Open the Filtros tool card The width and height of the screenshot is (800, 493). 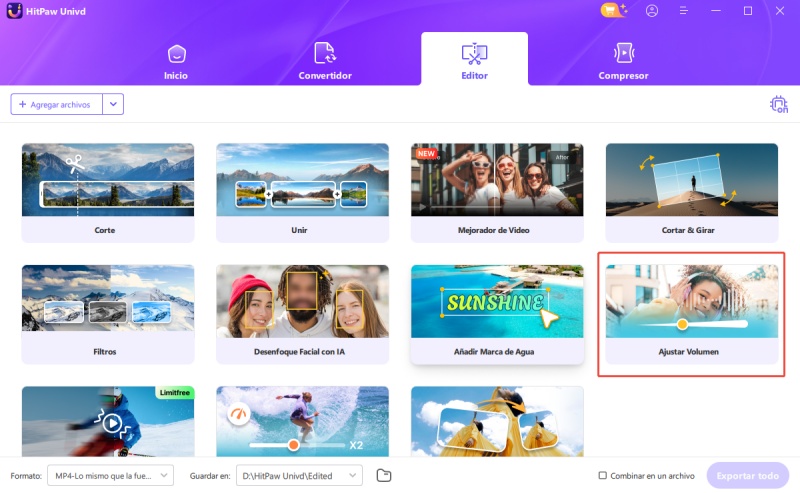click(x=108, y=314)
